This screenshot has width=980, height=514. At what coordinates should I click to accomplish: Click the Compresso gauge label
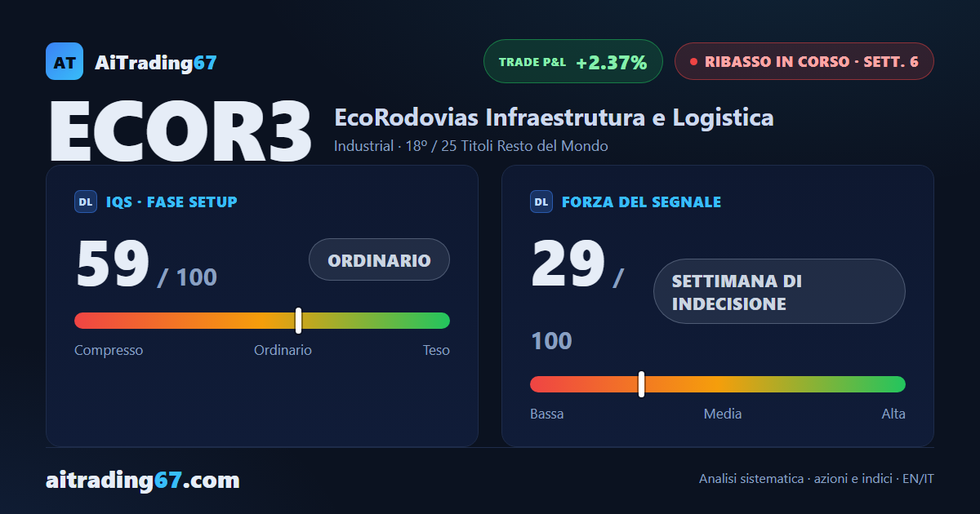(109, 350)
